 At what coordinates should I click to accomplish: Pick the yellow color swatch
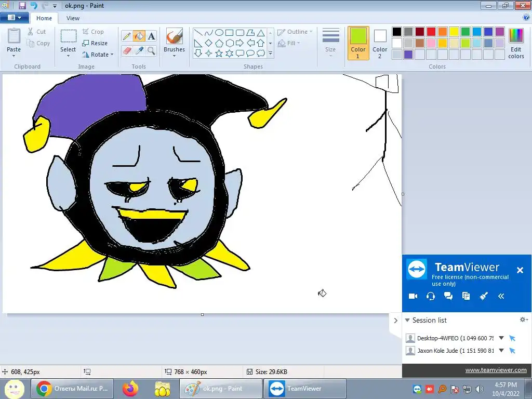pos(454,32)
